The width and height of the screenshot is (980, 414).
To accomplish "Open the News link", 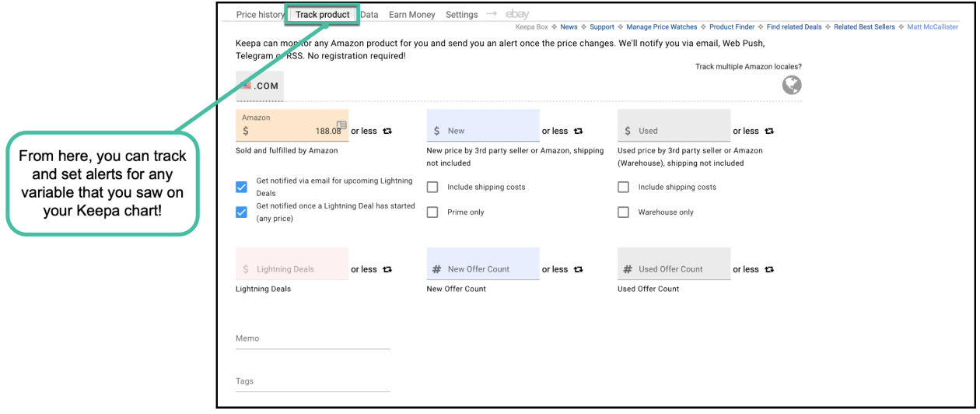I will pos(569,27).
